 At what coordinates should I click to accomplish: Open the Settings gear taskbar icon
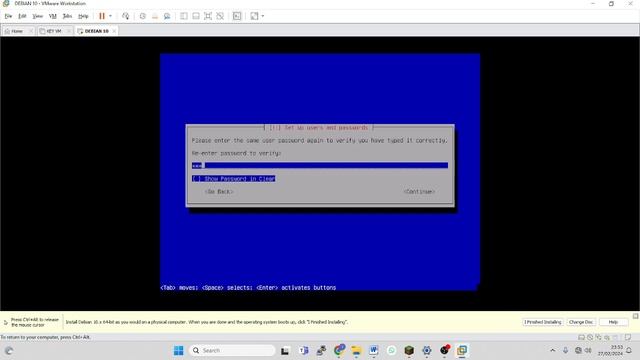(x=427, y=351)
